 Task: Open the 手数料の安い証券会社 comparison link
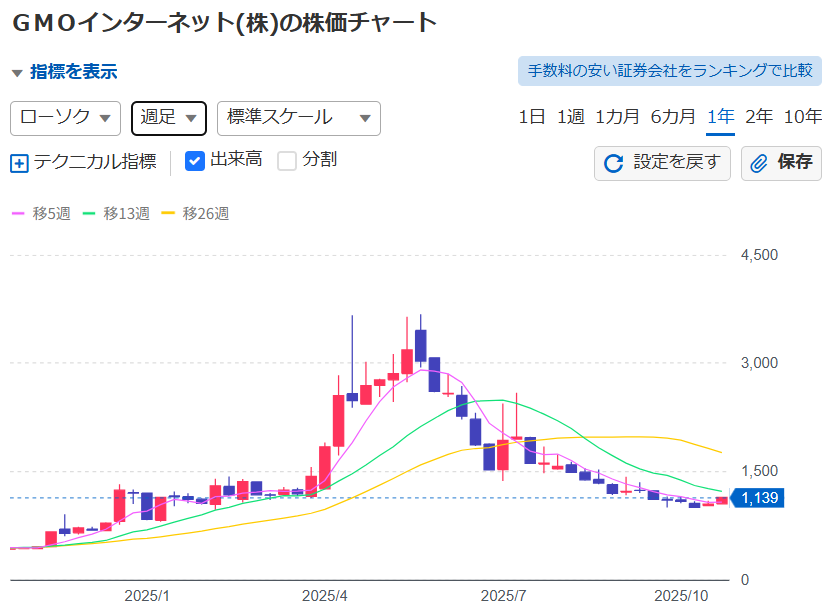point(670,69)
